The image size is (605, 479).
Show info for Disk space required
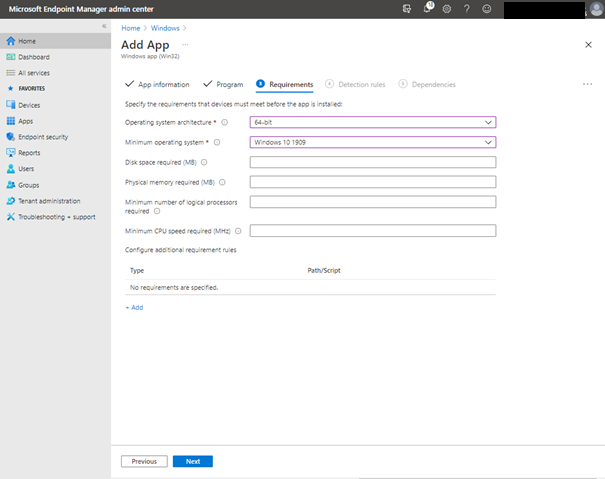click(x=204, y=162)
